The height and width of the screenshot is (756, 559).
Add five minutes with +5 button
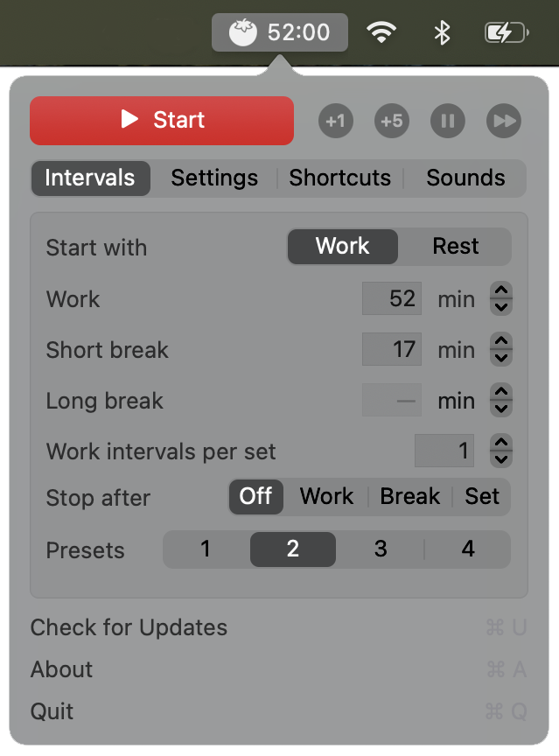click(x=391, y=121)
